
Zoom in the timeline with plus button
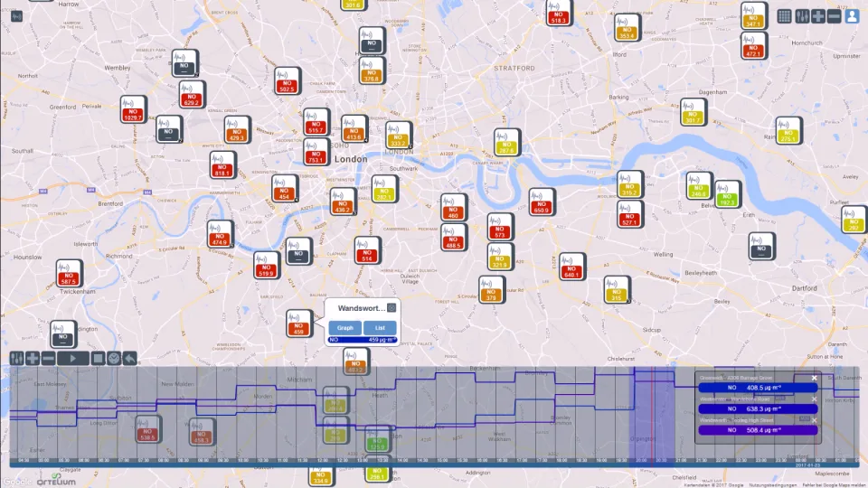tap(33, 359)
